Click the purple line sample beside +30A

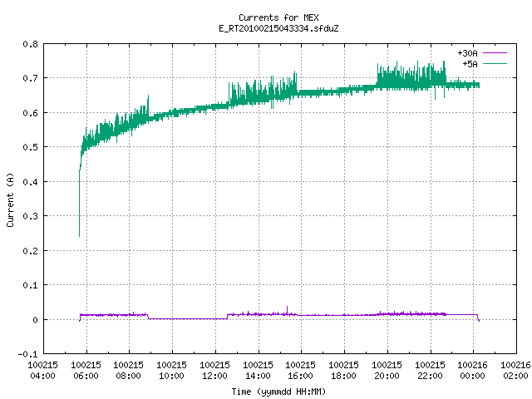[495, 53]
